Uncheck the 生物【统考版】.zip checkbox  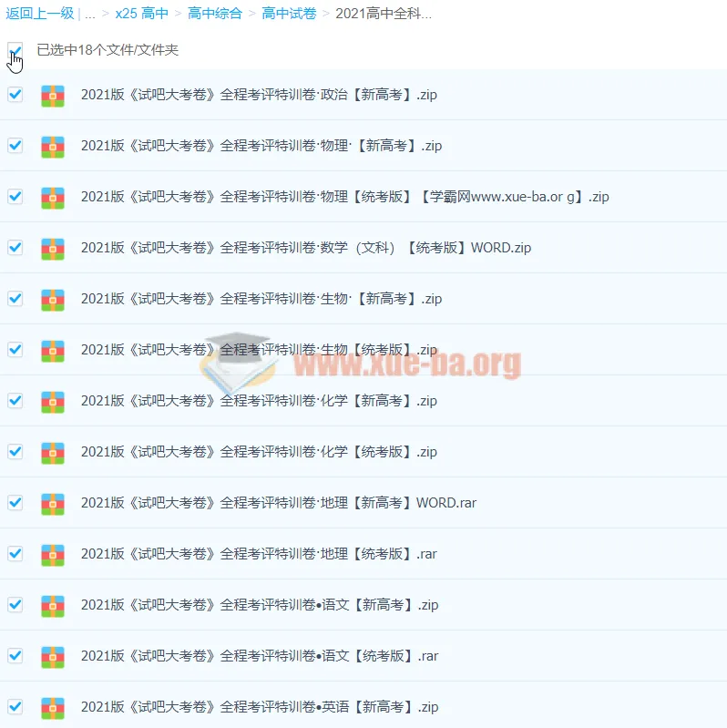click(x=15, y=350)
